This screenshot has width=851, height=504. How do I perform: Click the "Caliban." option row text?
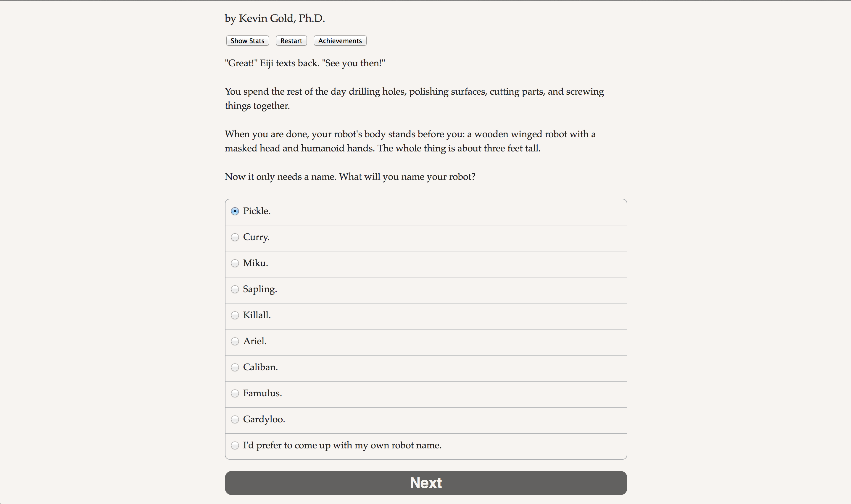click(260, 367)
